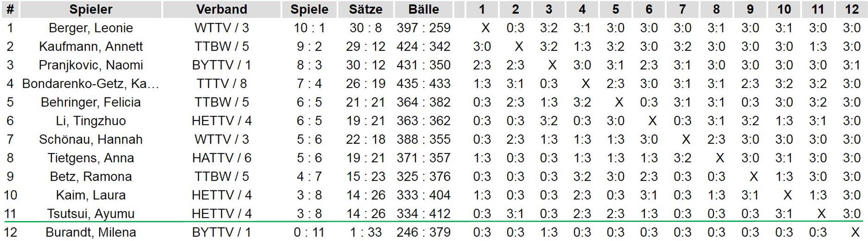
Task: Click player name Berger, Leonie
Action: [91, 28]
